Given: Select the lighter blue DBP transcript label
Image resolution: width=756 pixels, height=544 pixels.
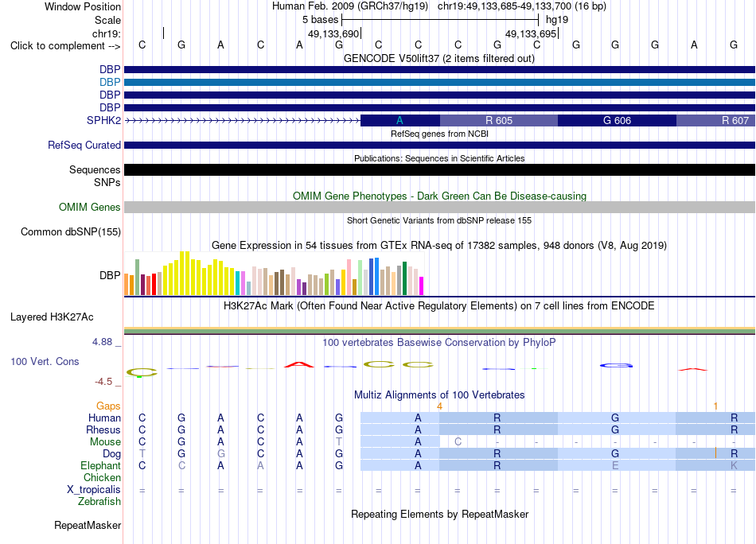Looking at the screenshot, I should pyautogui.click(x=110, y=83).
